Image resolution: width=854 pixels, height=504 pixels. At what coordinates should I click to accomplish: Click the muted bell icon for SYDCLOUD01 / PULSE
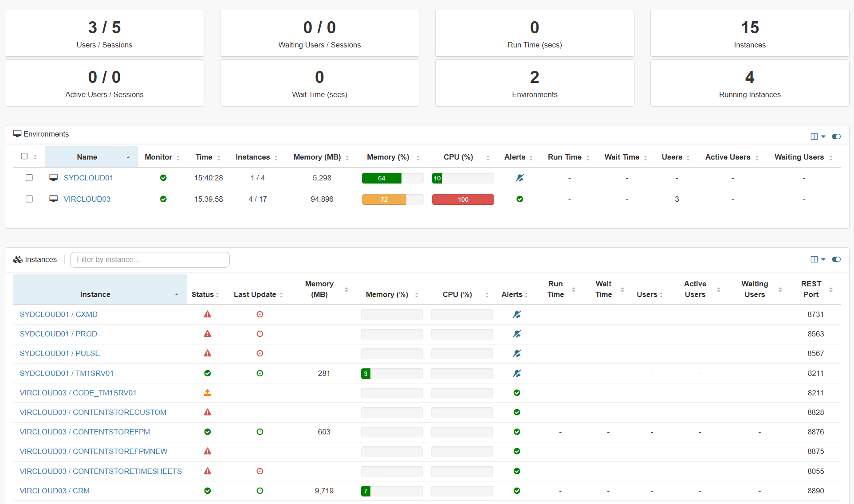click(x=517, y=353)
